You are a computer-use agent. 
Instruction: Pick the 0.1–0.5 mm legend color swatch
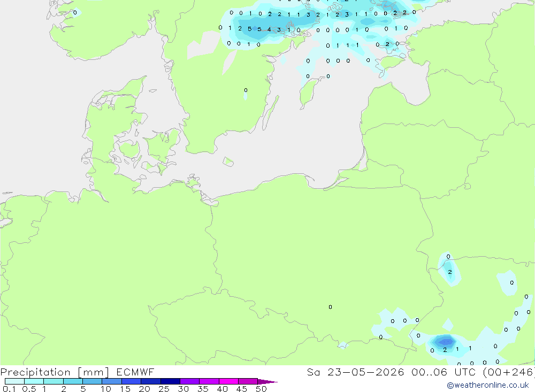tap(14, 381)
